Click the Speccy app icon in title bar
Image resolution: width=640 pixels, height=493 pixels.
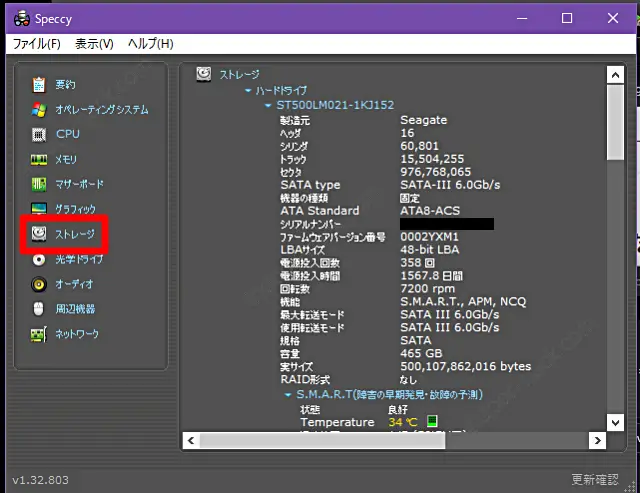22,19
